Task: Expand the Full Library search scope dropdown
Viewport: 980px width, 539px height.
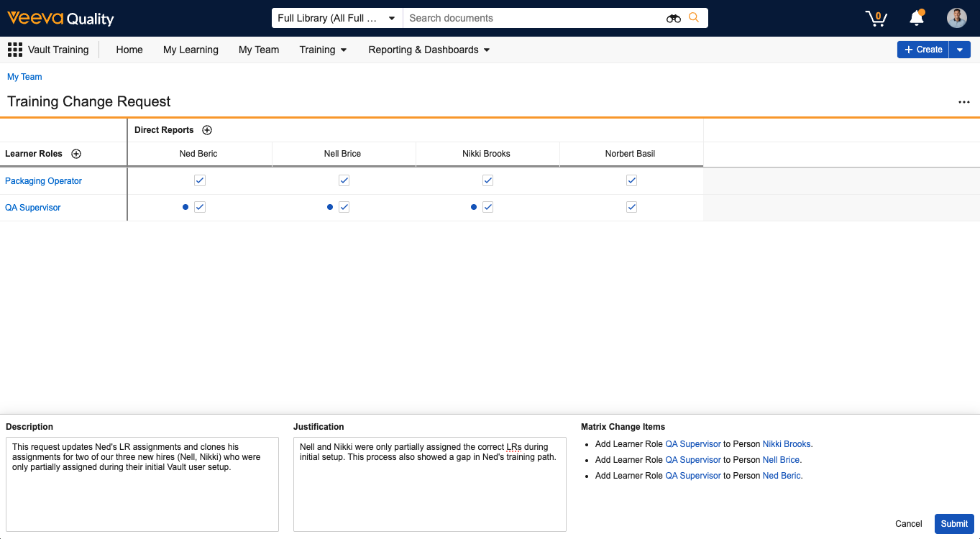Action: [391, 18]
